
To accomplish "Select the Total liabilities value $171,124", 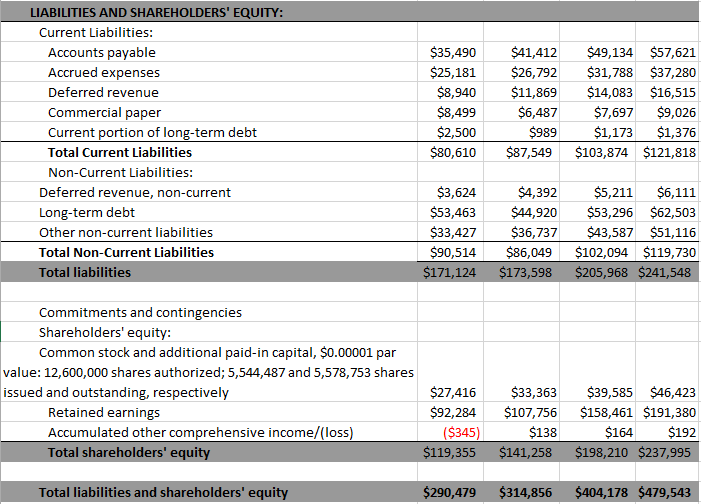I will (450, 272).
